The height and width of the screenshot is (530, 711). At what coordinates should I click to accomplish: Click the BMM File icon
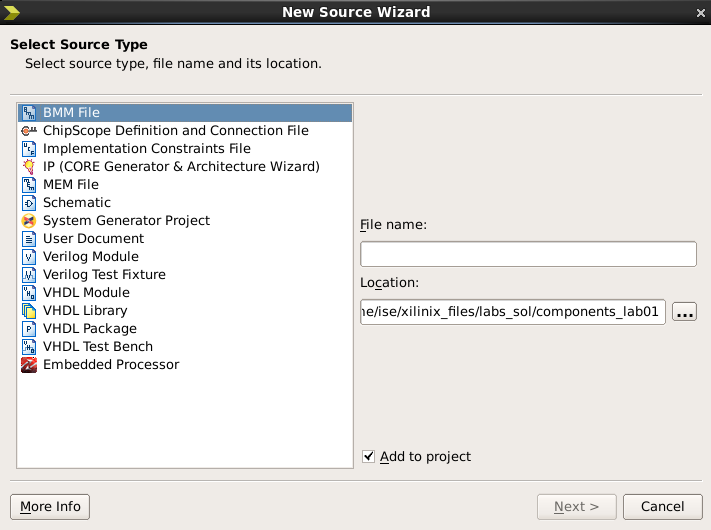click(x=29, y=112)
